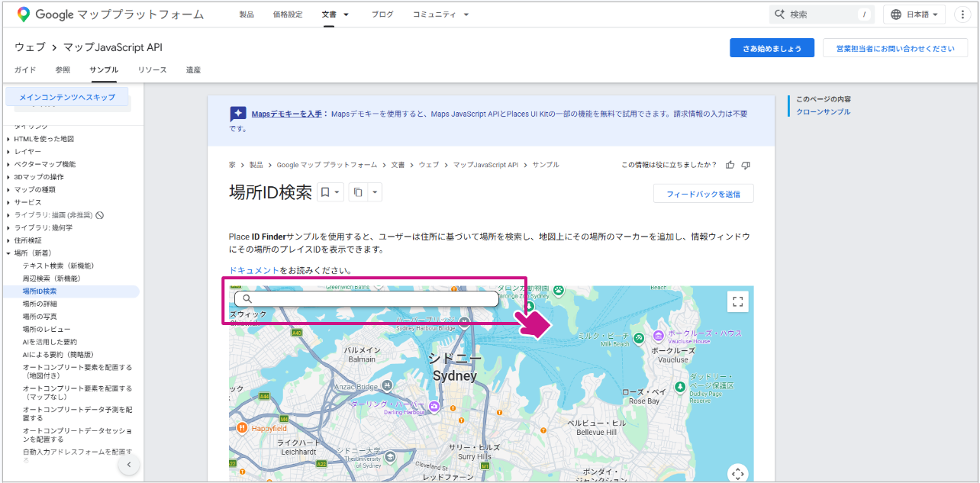The height and width of the screenshot is (483, 980).
Task: Open the 日本語 language selector
Action: click(914, 14)
